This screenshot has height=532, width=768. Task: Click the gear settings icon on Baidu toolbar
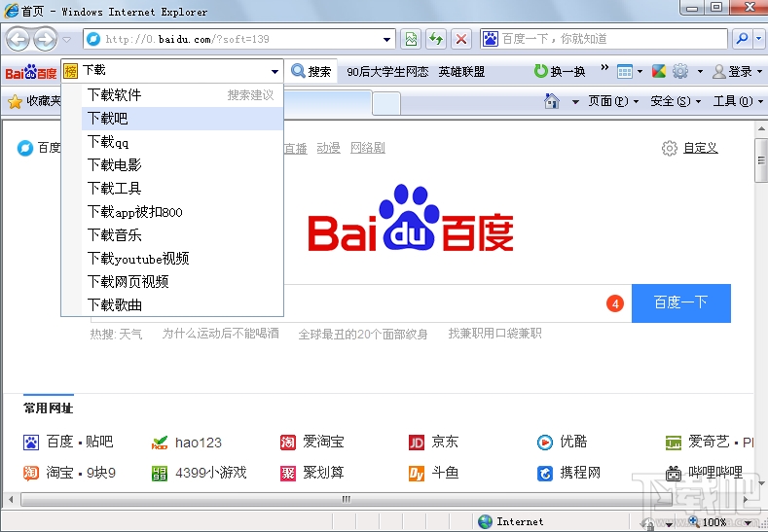[679, 71]
